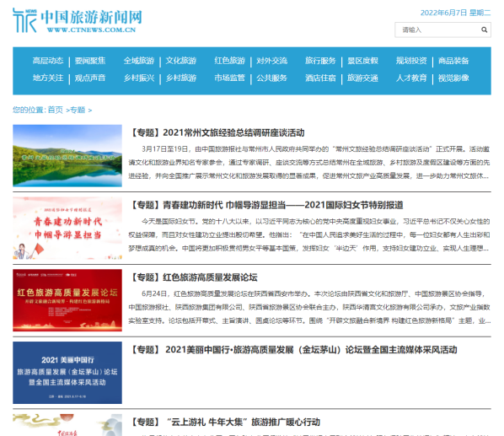The width and height of the screenshot is (504, 436).
Task: Open the 全域旅游 menu item
Action: tap(139, 61)
